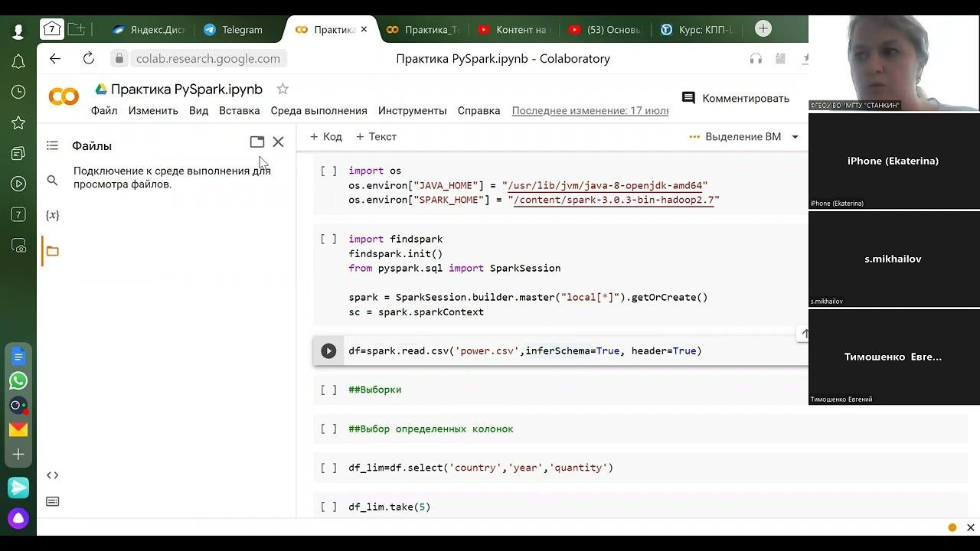Image resolution: width=980 pixels, height=551 pixels.
Task: Open the variables {x} inspector
Action: tap(52, 215)
